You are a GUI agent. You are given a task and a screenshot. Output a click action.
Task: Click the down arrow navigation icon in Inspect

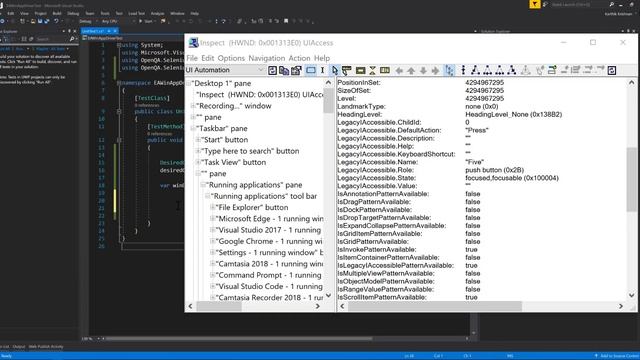tap(423, 71)
